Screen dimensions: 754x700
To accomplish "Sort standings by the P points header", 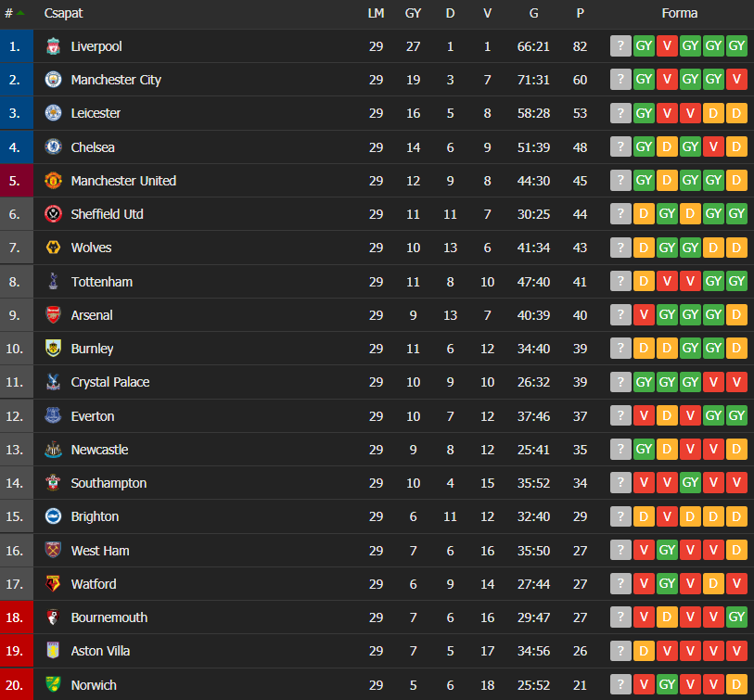I will click(580, 13).
